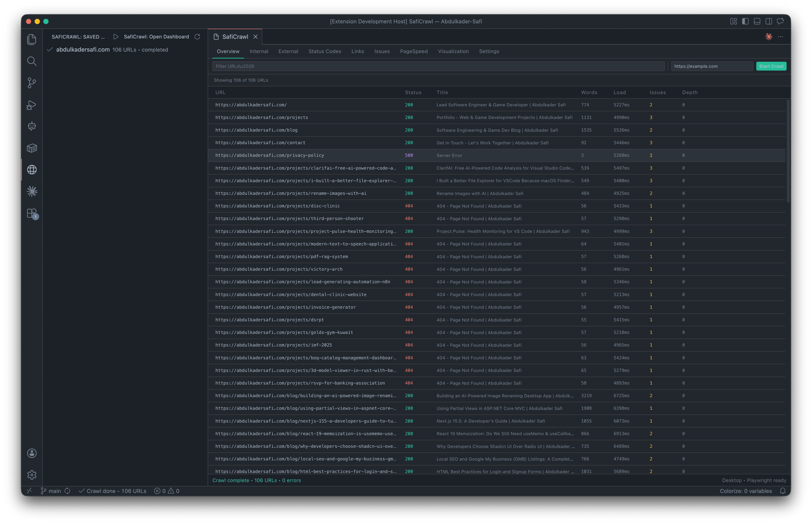This screenshot has width=812, height=524.
Task: Open the PageSpeed tab
Action: 414,51
